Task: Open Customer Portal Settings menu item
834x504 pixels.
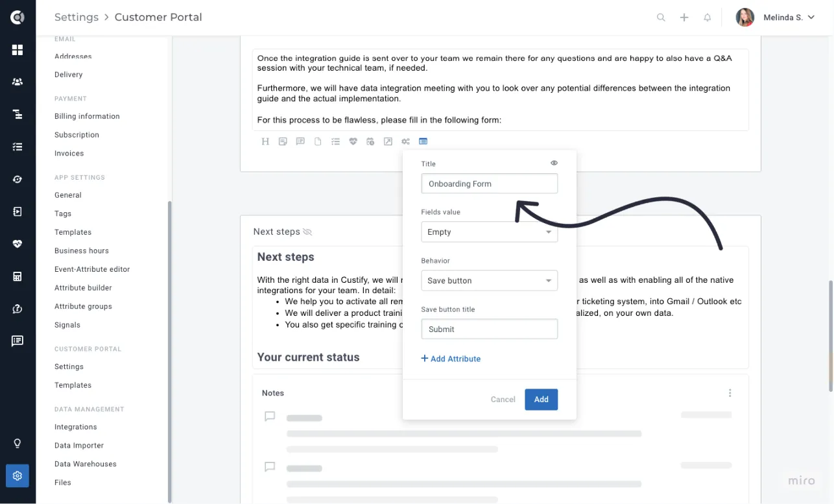Action: (69, 366)
